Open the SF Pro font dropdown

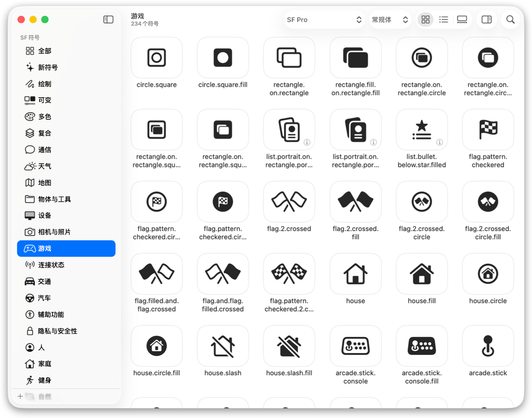(324, 20)
